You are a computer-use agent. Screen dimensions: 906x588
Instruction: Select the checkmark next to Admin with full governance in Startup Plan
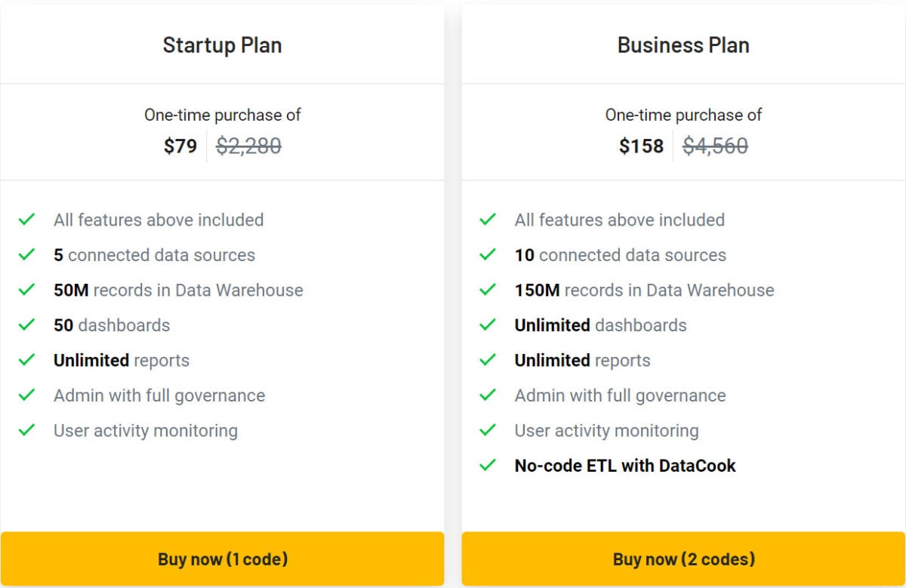tap(26, 396)
